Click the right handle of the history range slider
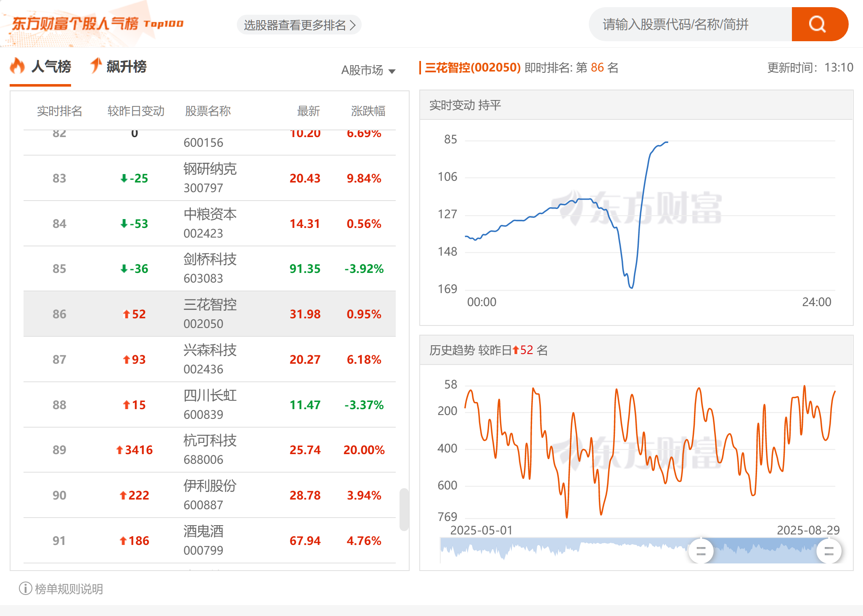This screenshot has width=863, height=616. (829, 551)
